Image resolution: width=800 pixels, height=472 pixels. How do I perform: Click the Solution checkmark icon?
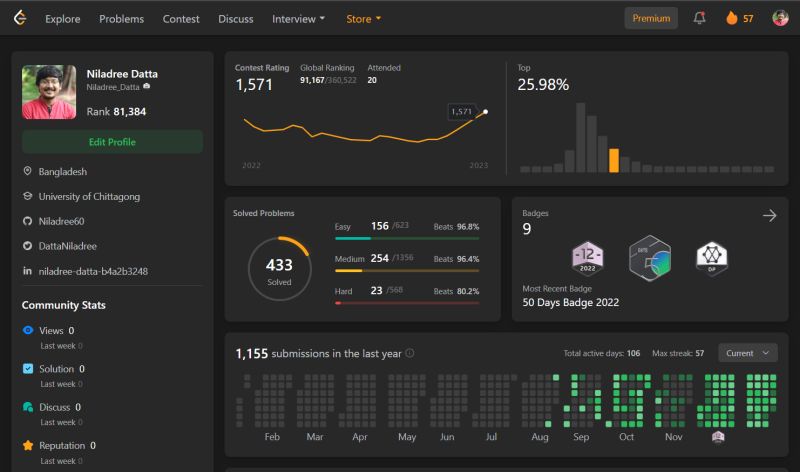(x=28, y=368)
